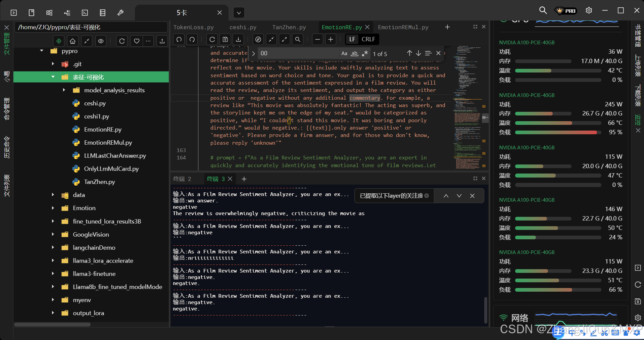Image resolution: width=644 pixels, height=340 pixels.
Task: Download the file from editor toolbar
Action: pos(239,39)
